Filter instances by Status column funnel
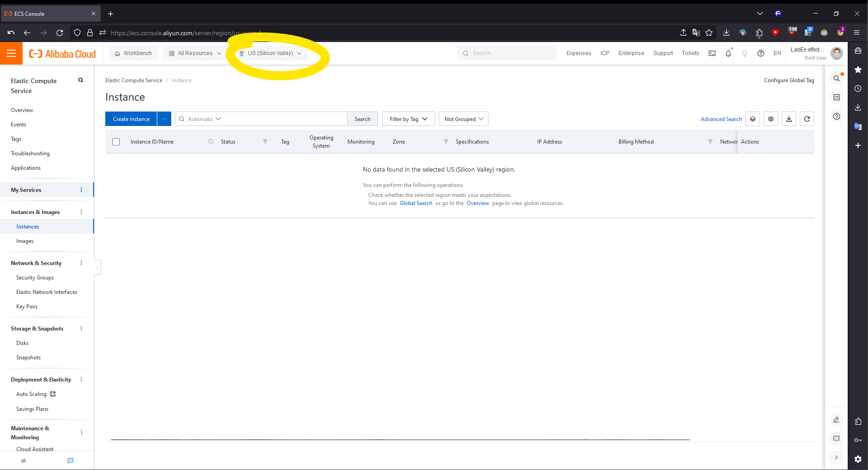This screenshot has width=868, height=470. (x=265, y=142)
